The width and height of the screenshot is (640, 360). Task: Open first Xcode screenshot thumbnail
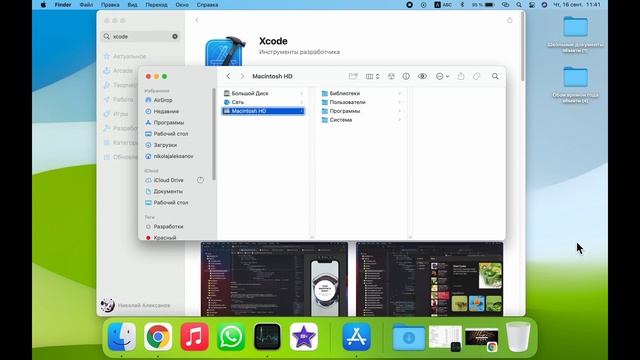click(x=274, y=279)
